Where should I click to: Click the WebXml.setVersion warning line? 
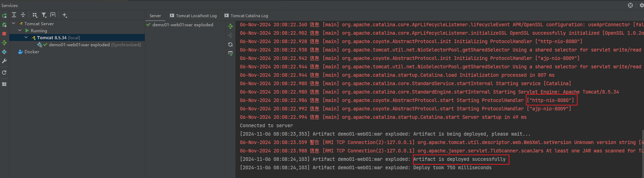click(442, 142)
